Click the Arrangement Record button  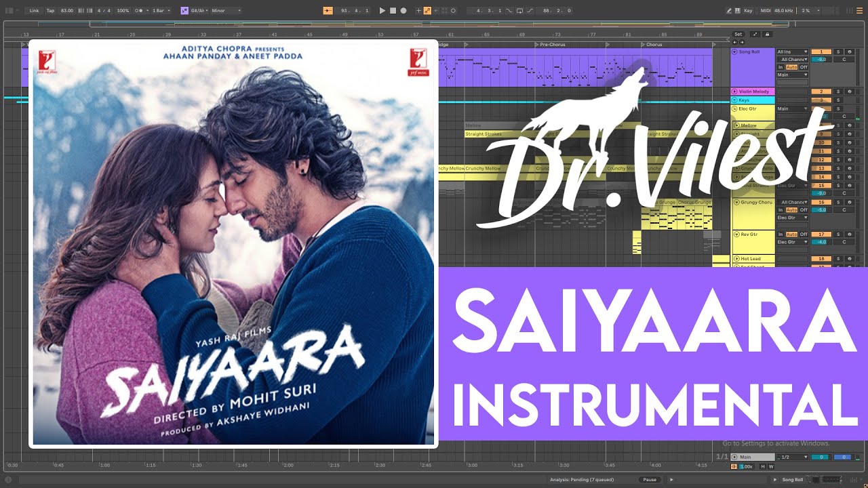[x=403, y=11]
